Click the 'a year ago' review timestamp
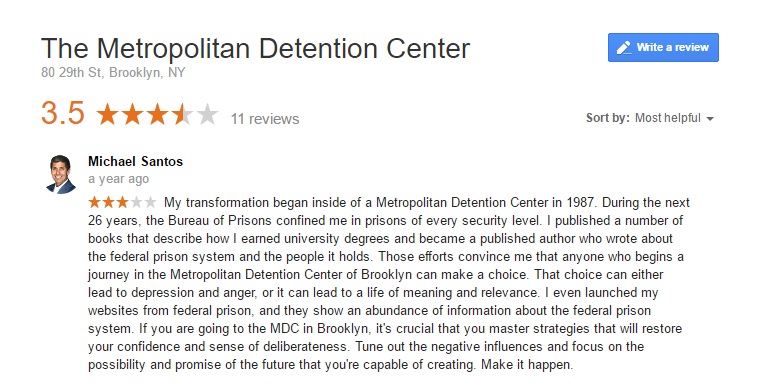Viewport: 757px width, 388px height. [x=118, y=179]
